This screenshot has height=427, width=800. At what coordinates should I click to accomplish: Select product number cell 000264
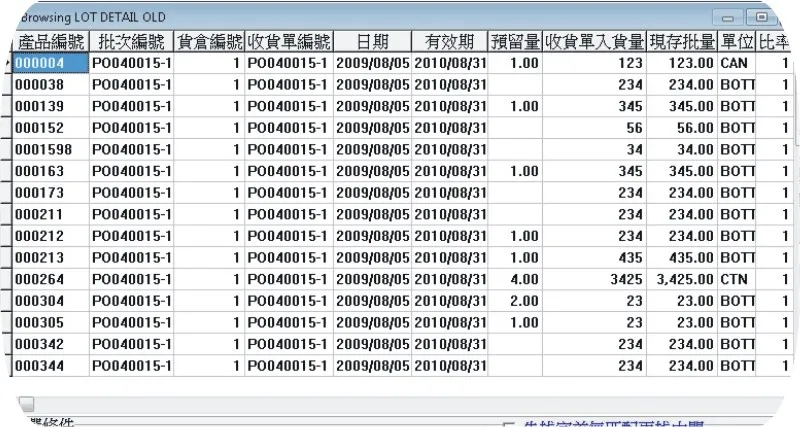[x=50, y=280]
